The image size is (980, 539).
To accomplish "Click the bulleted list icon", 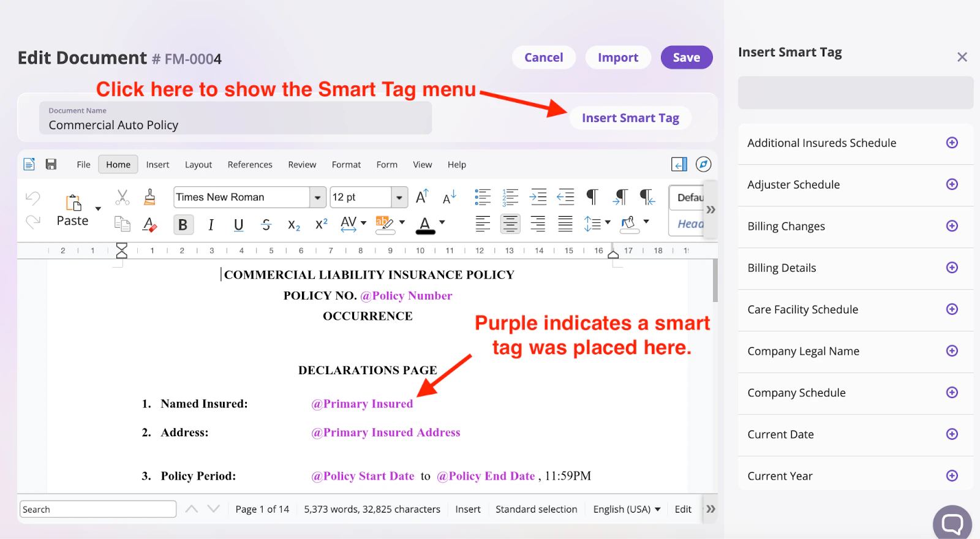I will click(483, 197).
